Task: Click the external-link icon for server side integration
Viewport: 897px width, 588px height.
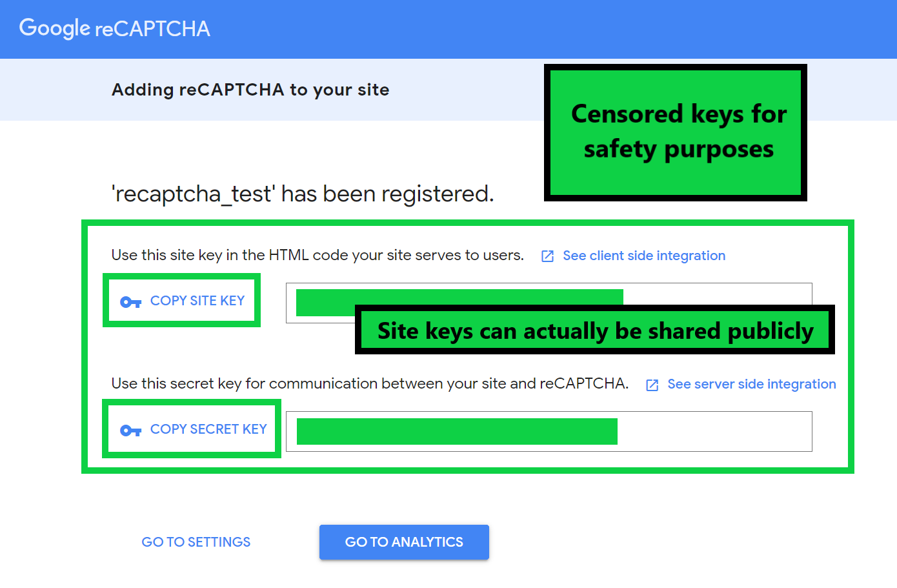Action: (x=652, y=385)
